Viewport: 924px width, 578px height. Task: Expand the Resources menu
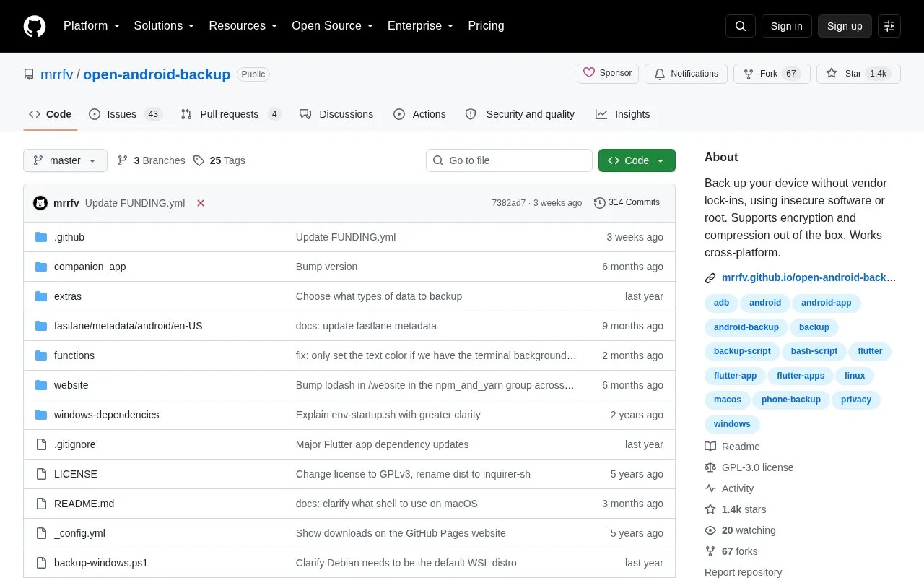point(243,26)
